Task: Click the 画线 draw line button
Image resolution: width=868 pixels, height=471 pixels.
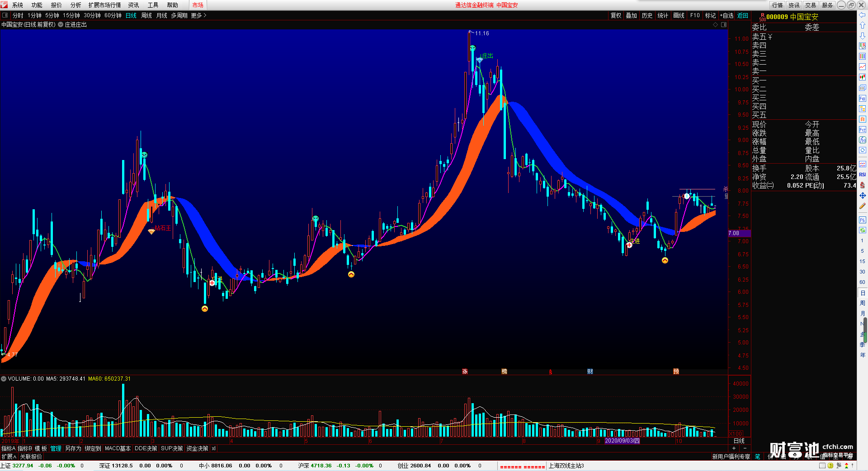Action: coord(679,15)
